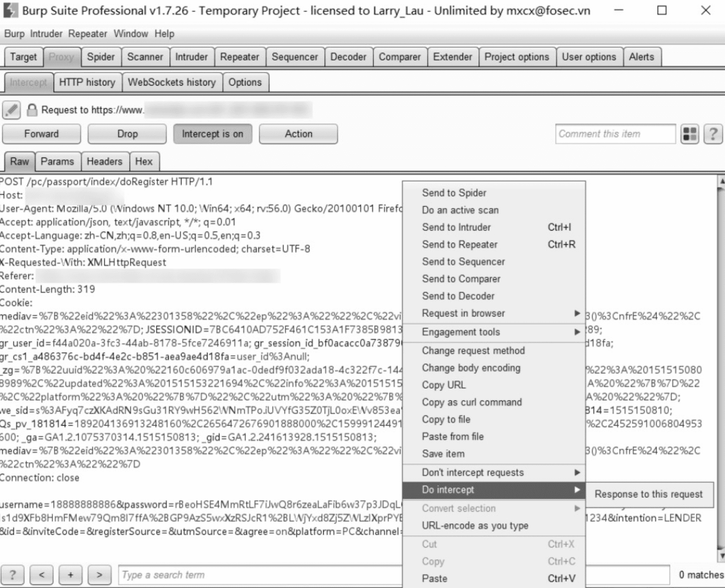Switch to the Spider tab
This screenshot has height=588, width=725.
[101, 57]
